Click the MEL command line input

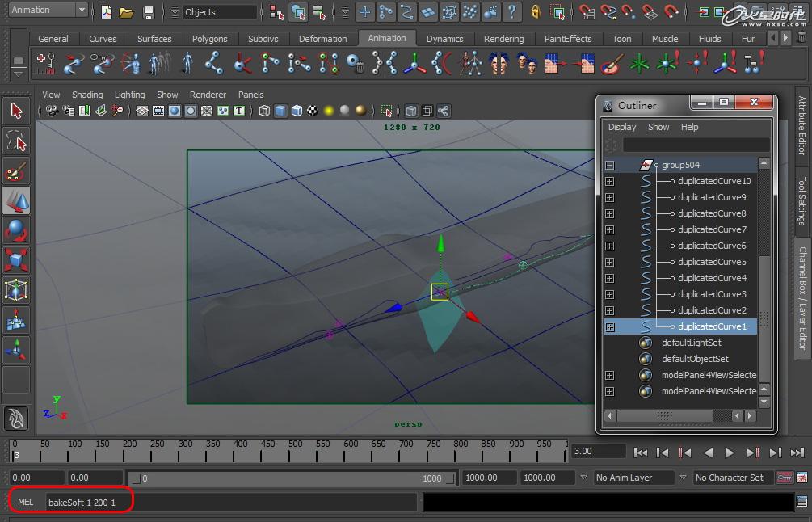tap(230, 502)
